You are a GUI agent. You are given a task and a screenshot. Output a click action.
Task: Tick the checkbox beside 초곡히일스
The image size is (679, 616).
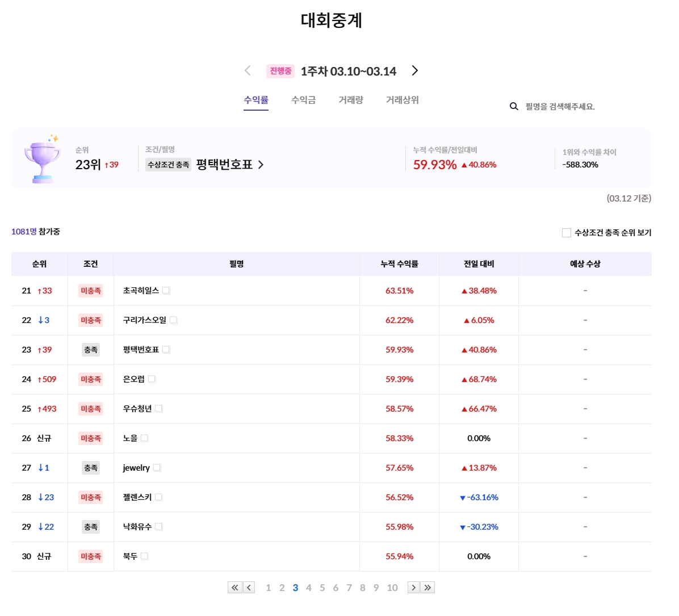(x=166, y=291)
